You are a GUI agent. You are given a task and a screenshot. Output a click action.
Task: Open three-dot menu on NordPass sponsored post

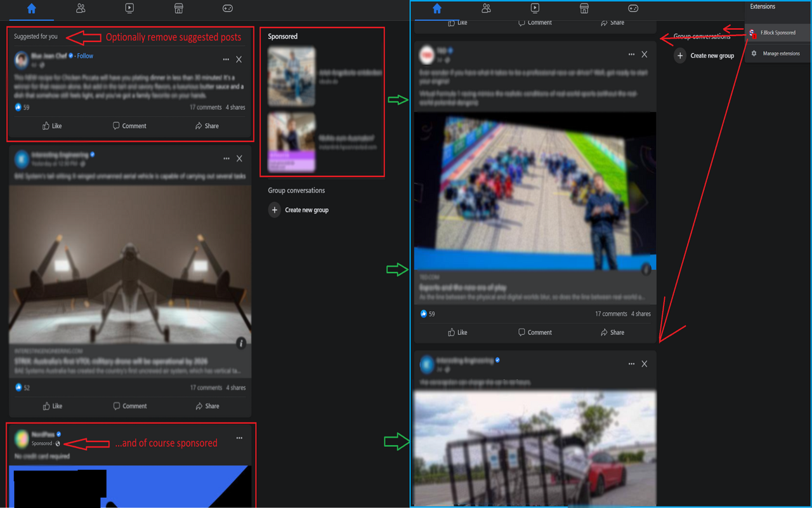click(x=239, y=438)
